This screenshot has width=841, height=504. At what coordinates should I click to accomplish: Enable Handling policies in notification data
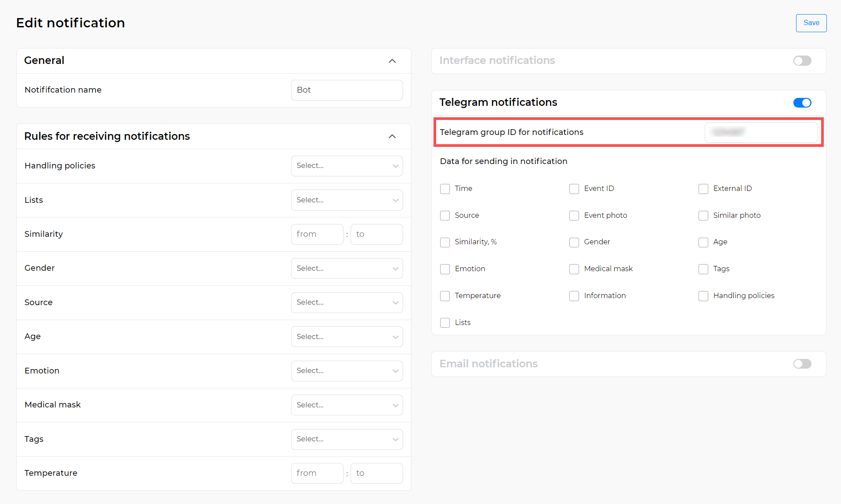point(703,296)
